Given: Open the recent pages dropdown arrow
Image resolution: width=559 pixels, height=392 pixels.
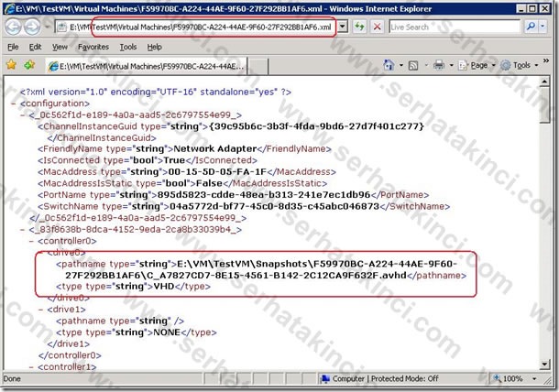Looking at the screenshot, I should click(47, 27).
